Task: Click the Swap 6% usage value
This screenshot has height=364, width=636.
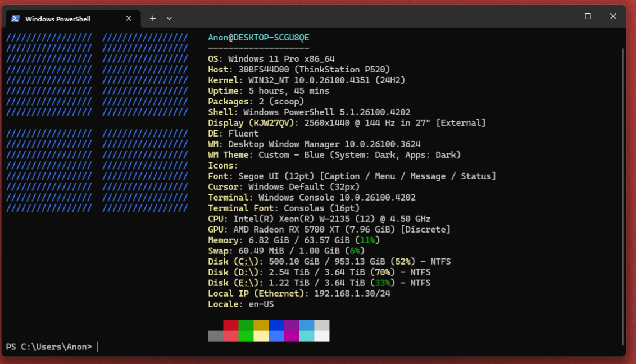Action: [x=355, y=251]
